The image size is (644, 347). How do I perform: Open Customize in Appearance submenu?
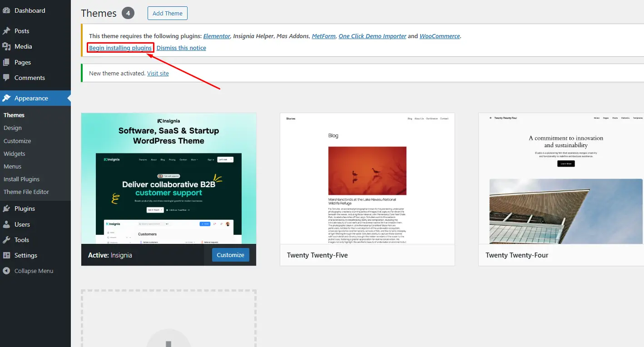[17, 141]
